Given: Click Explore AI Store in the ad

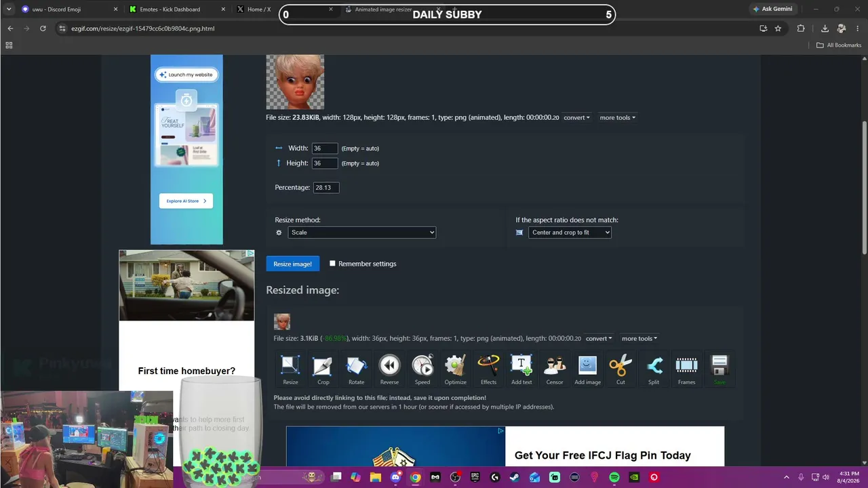Looking at the screenshot, I should (x=186, y=201).
